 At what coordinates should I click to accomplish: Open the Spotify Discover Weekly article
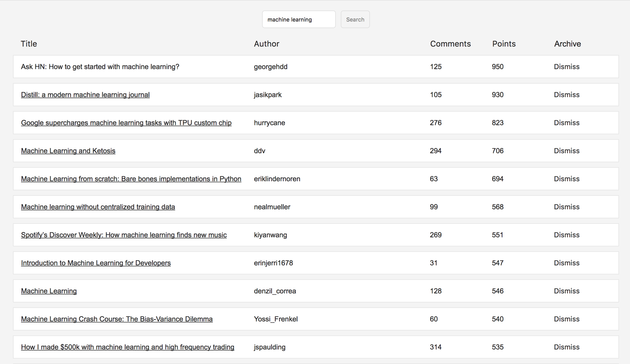(x=124, y=235)
